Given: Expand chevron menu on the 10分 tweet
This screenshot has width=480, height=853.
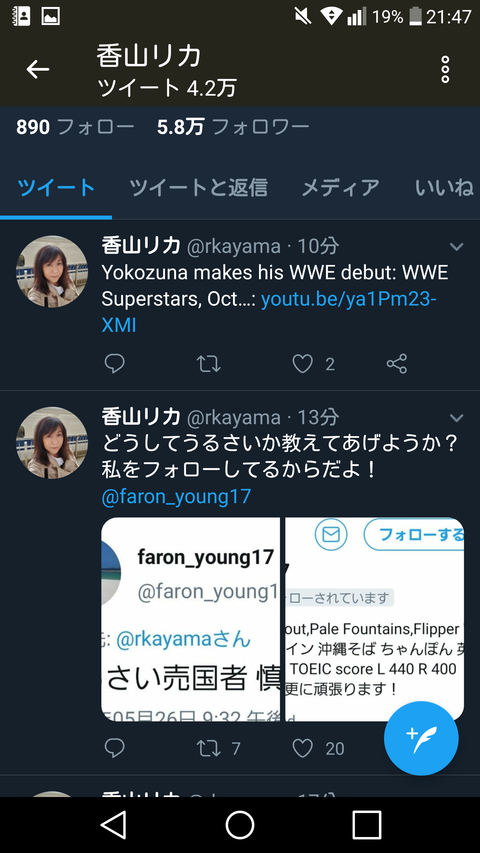Looking at the screenshot, I should (x=457, y=247).
